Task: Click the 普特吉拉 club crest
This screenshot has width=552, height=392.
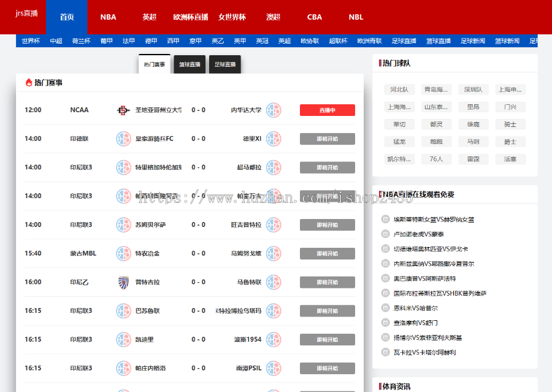Action: (123, 282)
